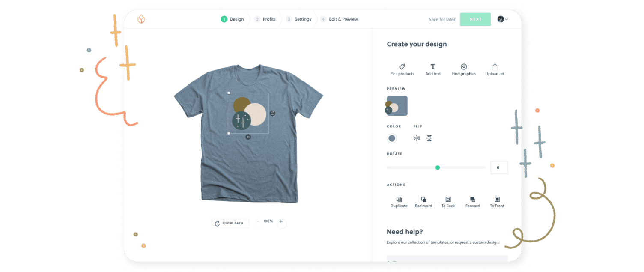Flip the design vertically

(x=429, y=138)
